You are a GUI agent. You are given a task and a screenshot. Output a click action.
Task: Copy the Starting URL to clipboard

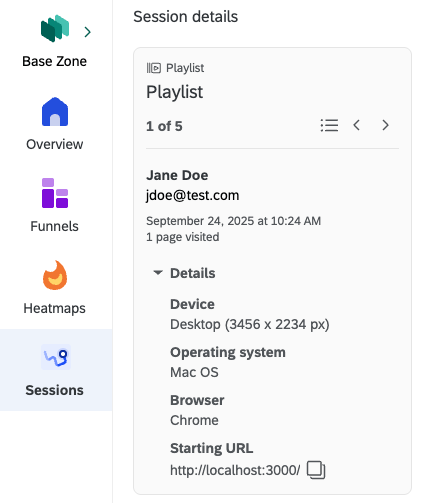point(316,470)
